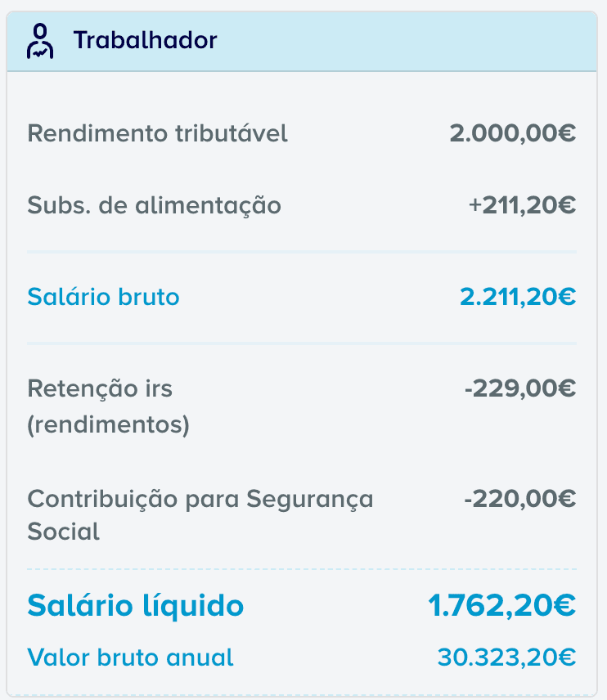
Task: Click the Salário bruto label
Action: [103, 297]
